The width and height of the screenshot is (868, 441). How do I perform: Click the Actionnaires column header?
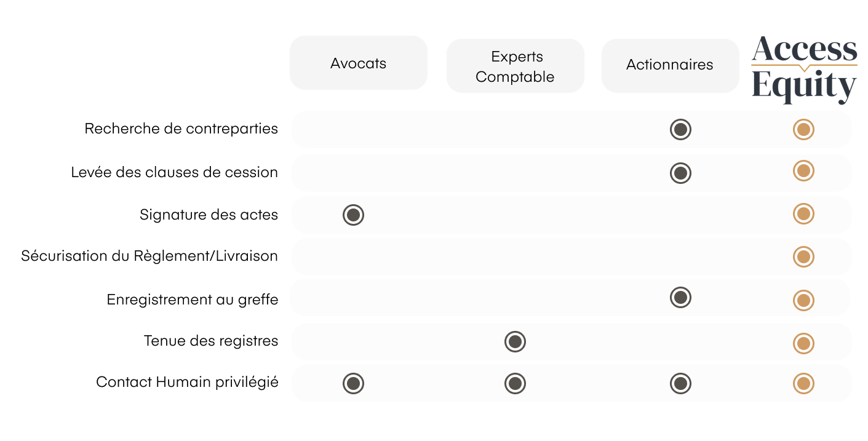670,65
